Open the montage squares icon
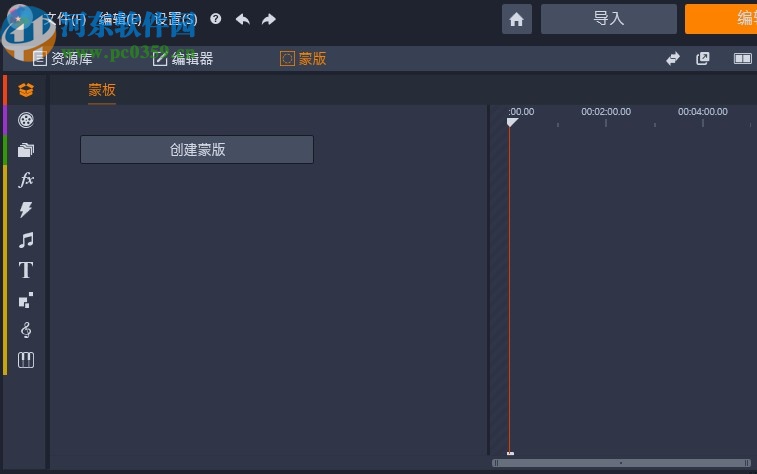Viewport: 757px width, 474px height. pos(26,300)
